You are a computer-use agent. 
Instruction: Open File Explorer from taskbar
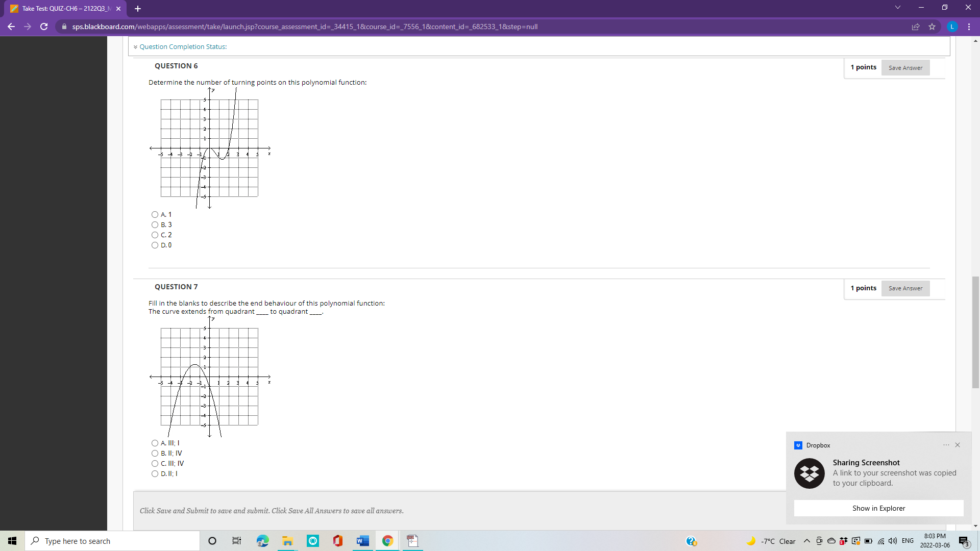coord(287,541)
